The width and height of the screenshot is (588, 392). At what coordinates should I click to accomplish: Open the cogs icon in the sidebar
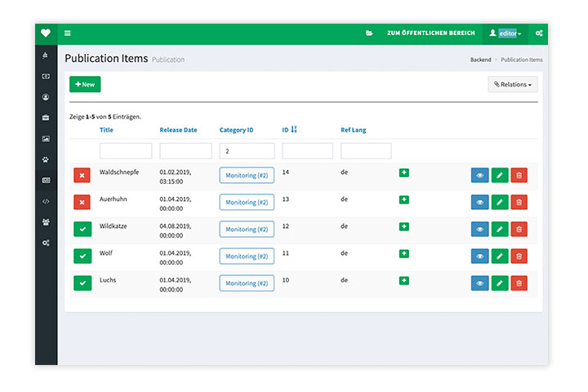pyautogui.click(x=46, y=243)
